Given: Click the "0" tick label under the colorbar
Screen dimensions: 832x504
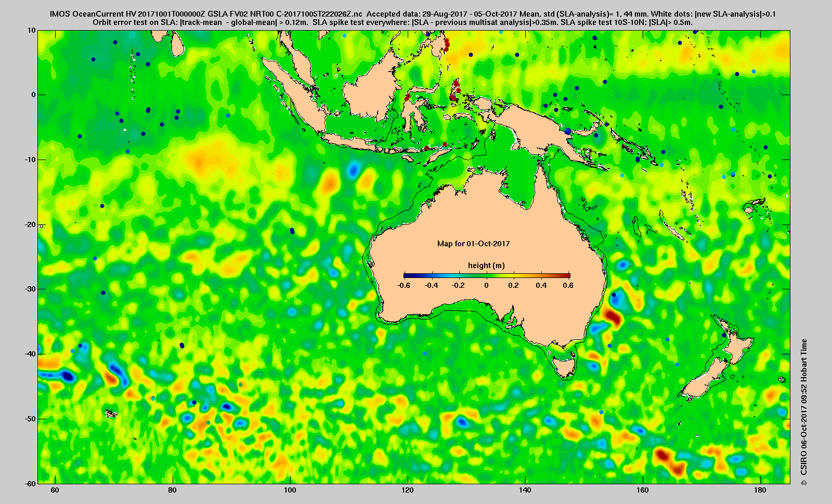Looking at the screenshot, I should pyautogui.click(x=487, y=285).
